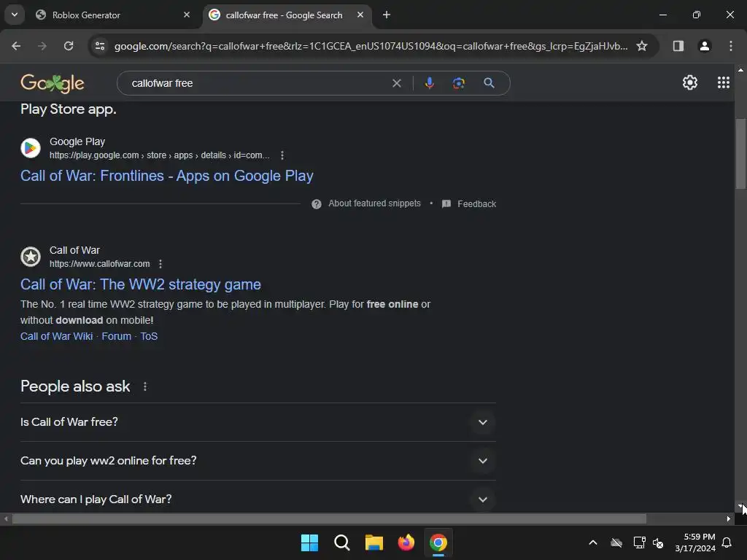This screenshot has height=560, width=747.
Task: Click the muted volume tray icon
Action: [658, 542]
